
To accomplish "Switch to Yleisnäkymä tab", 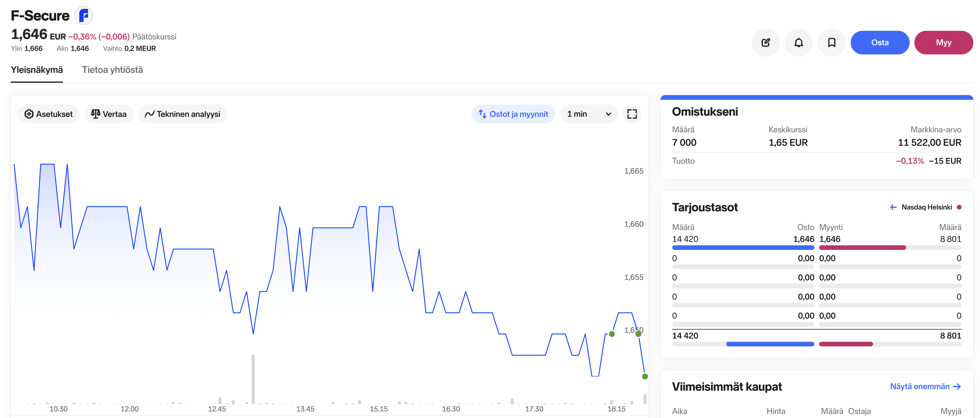I will [37, 70].
